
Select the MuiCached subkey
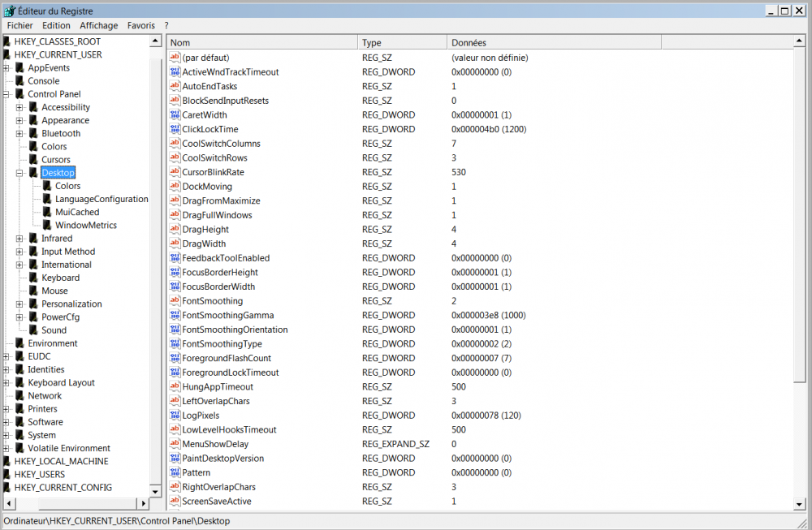coord(77,213)
